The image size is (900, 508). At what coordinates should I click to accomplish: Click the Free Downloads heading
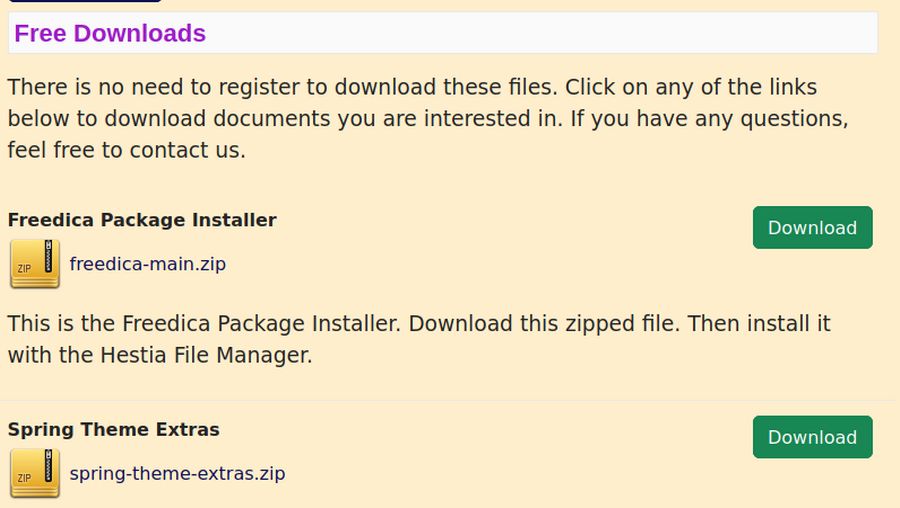[110, 33]
